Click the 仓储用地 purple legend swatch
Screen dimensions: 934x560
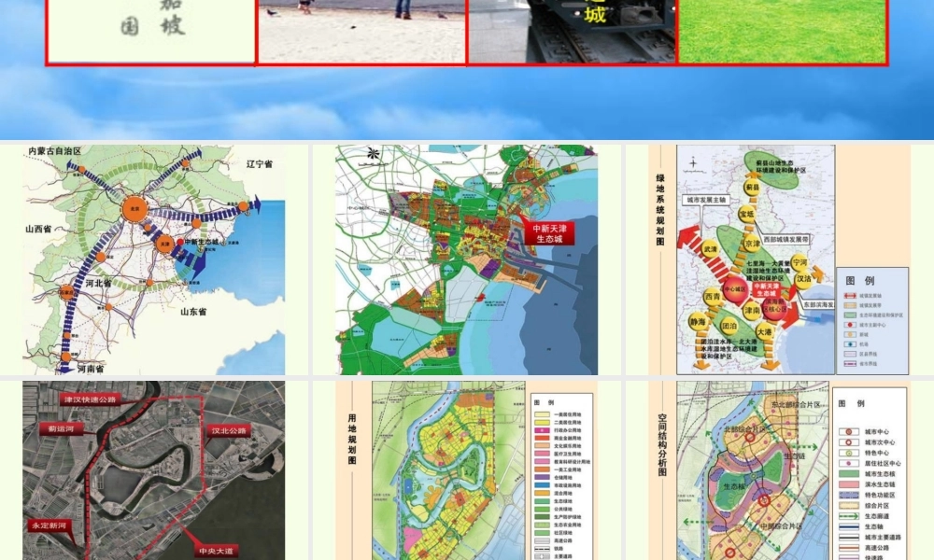tap(542, 477)
